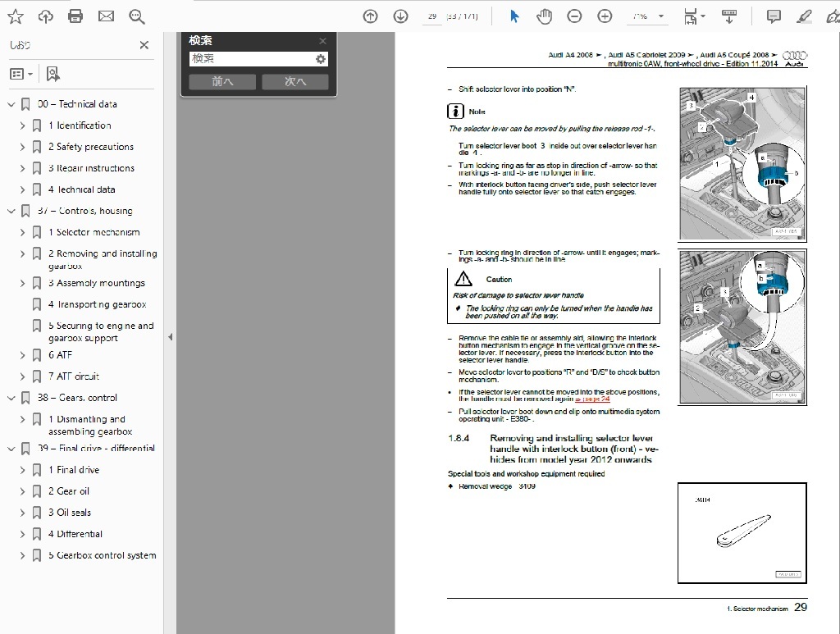Click the scrolling mode keyboard-arrow icon
The image size is (840, 634).
pos(728,16)
